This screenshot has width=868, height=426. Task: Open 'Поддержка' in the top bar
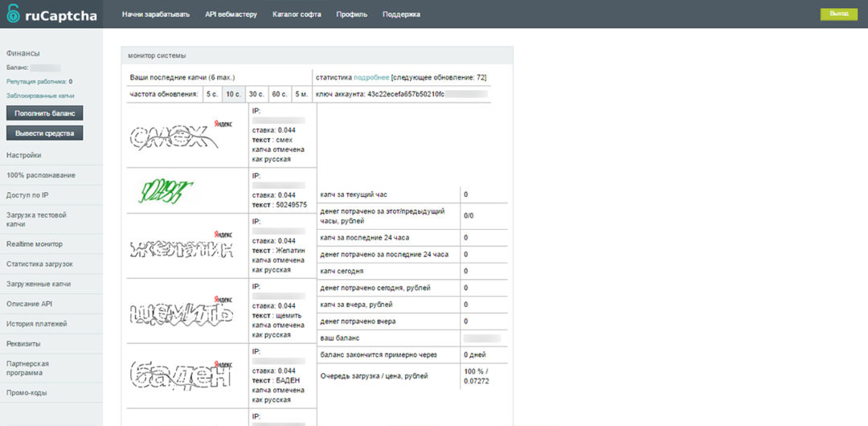(401, 14)
